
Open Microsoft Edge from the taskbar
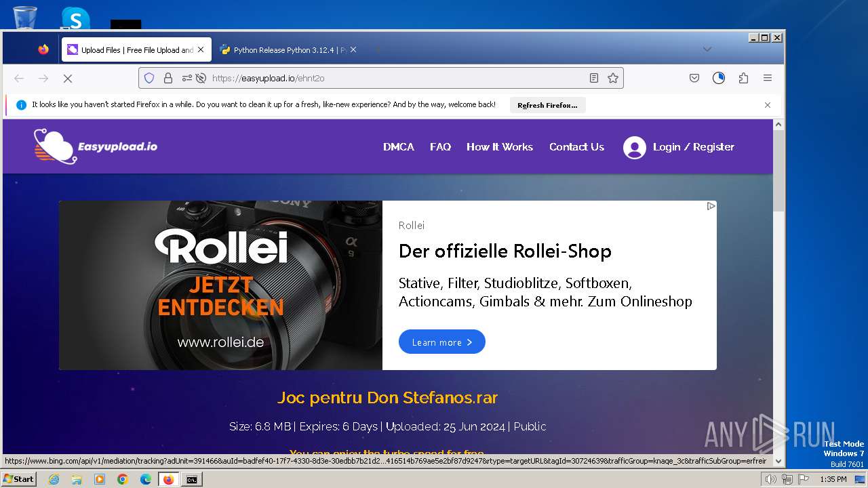click(x=146, y=479)
